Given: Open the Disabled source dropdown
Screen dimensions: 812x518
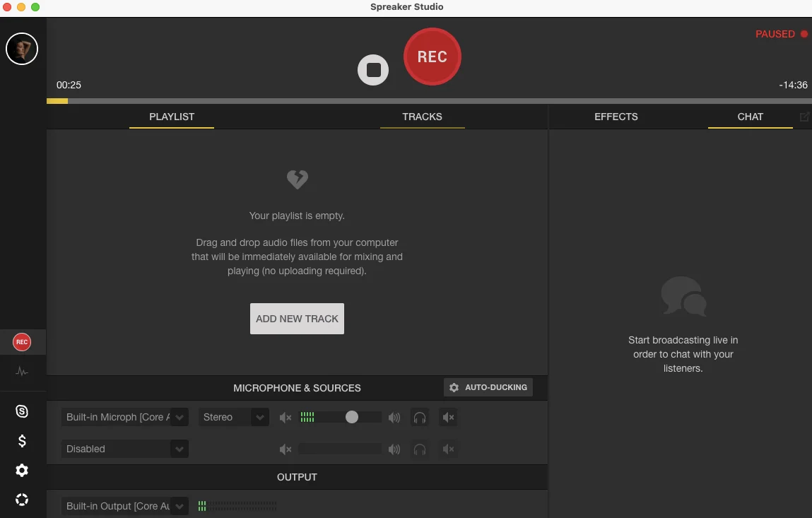Looking at the screenshot, I should coord(125,449).
